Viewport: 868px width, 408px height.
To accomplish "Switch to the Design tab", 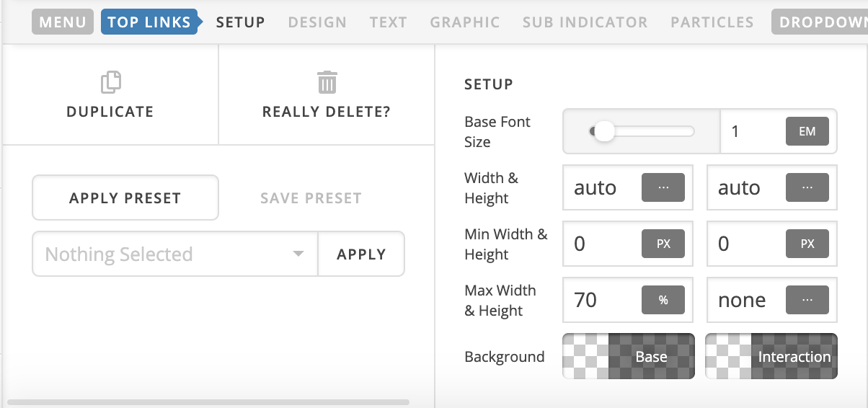I will [317, 22].
